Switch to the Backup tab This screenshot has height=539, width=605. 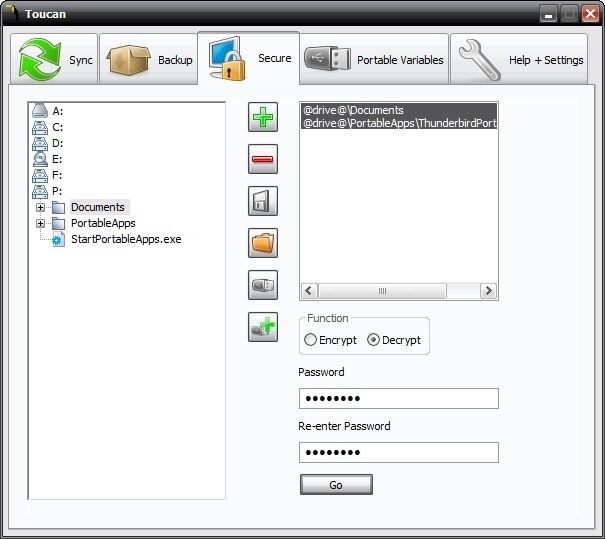[x=149, y=59]
